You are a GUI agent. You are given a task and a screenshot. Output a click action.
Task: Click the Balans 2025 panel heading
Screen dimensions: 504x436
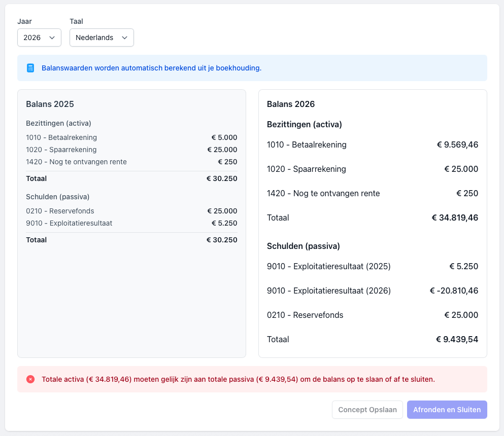[50, 104]
